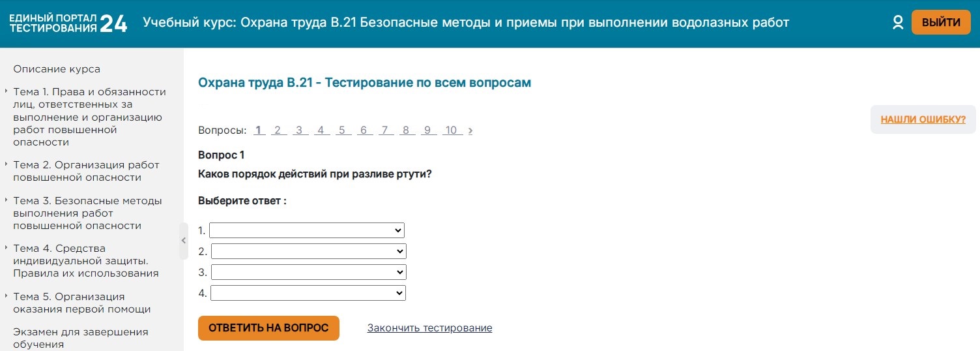980x351 pixels.
Task: Open the second answer dropdown
Action: (308, 251)
